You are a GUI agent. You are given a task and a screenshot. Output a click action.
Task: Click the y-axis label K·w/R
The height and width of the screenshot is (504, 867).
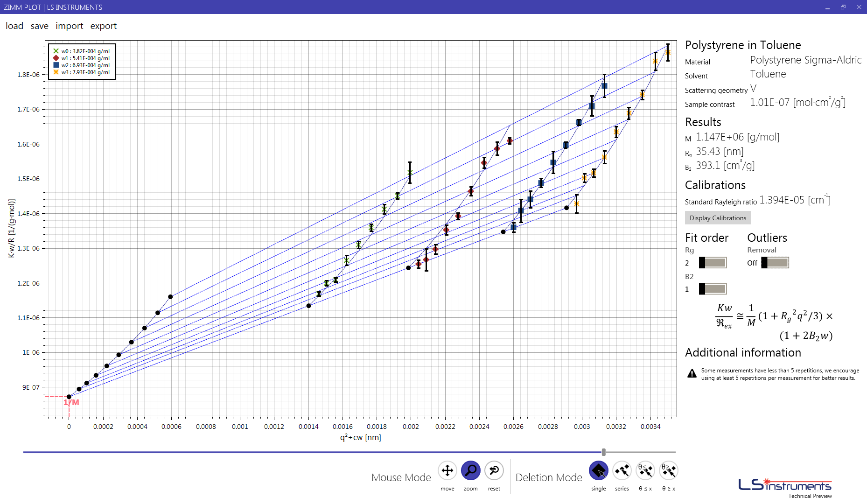point(12,228)
